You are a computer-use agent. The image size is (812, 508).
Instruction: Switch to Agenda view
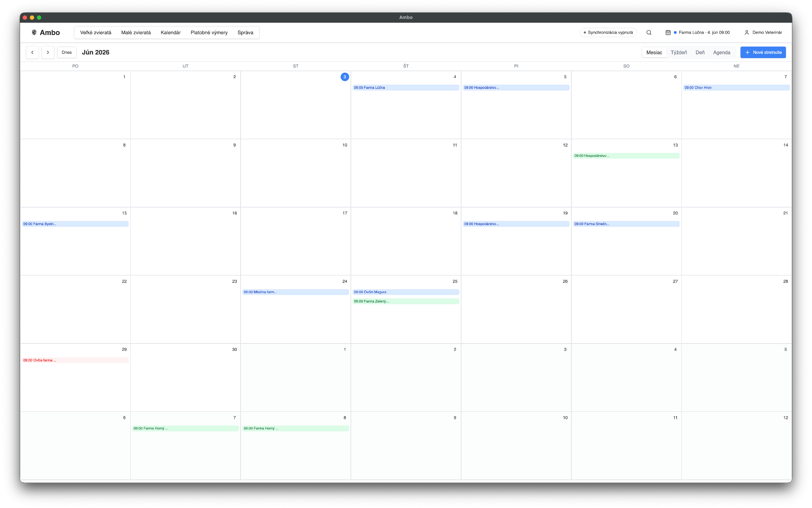(x=721, y=52)
